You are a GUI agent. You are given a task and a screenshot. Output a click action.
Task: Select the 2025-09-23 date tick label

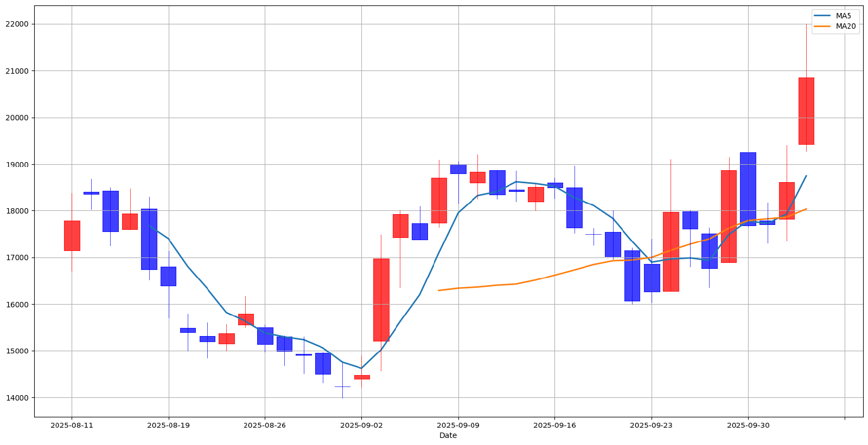pos(651,425)
